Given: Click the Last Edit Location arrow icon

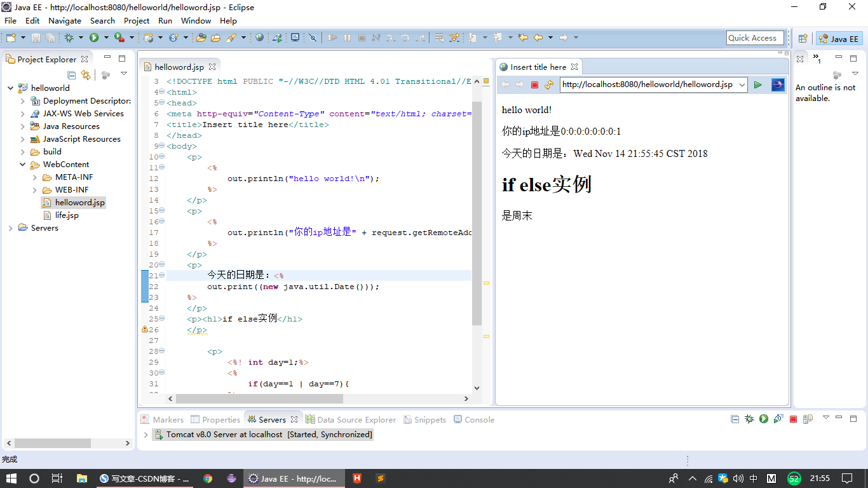Looking at the screenshot, I should (523, 37).
